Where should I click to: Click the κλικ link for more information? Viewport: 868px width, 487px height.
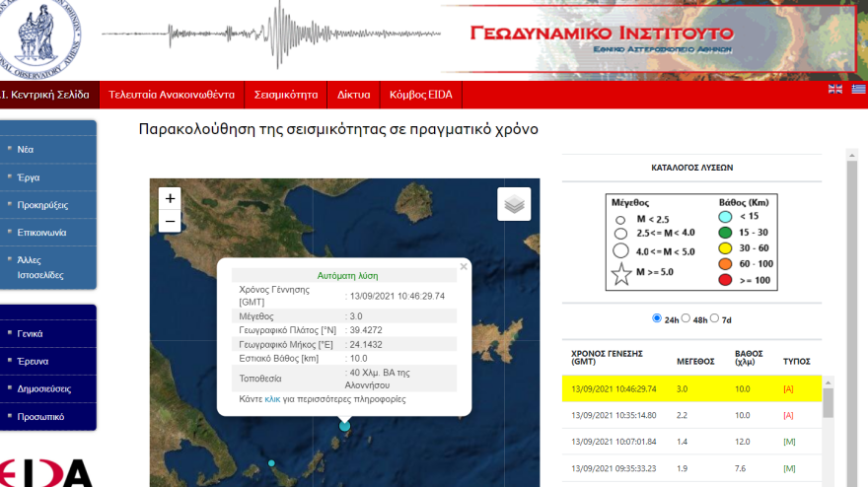click(272, 399)
